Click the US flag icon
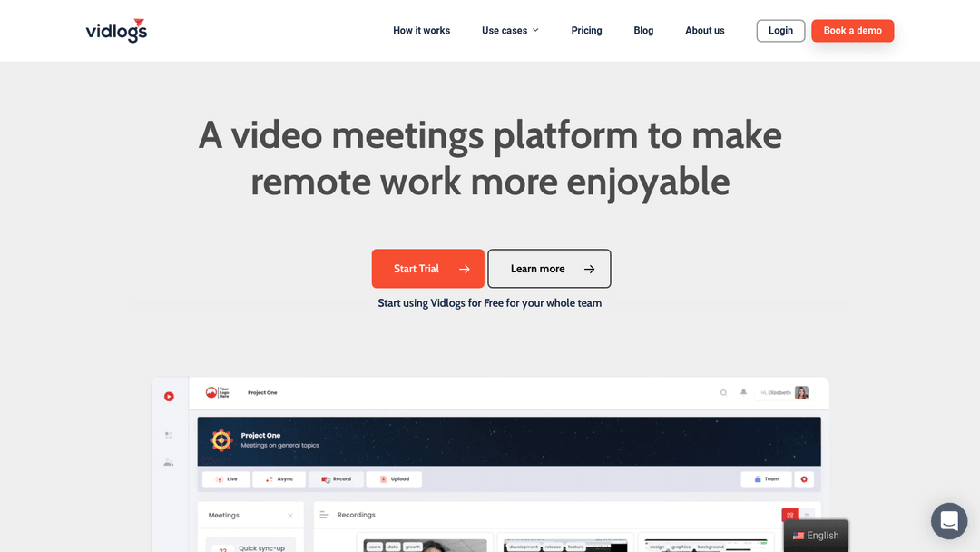980x552 pixels. coord(799,536)
